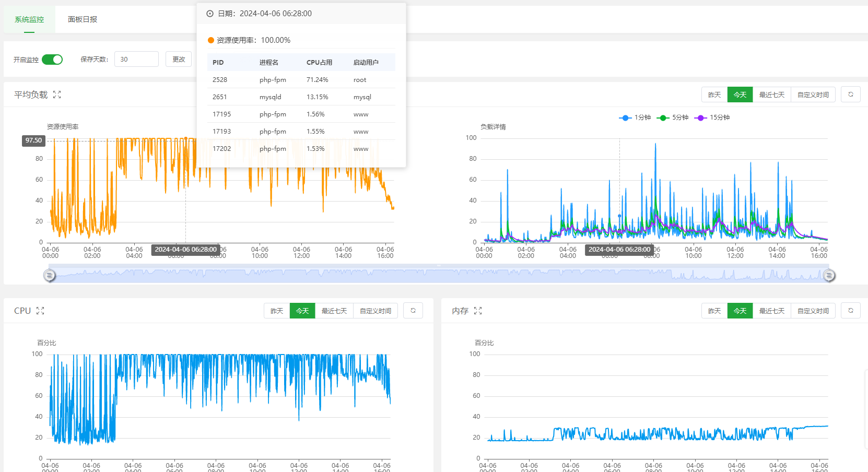The height and width of the screenshot is (472, 868).
Task: Expand the 内存 chart to fullscreen
Action: click(478, 311)
